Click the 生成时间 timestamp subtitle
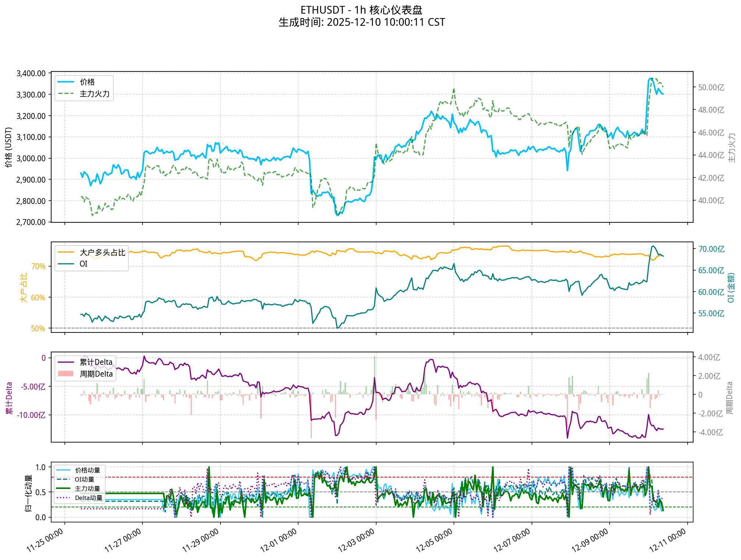741x560 pixels. (x=361, y=22)
